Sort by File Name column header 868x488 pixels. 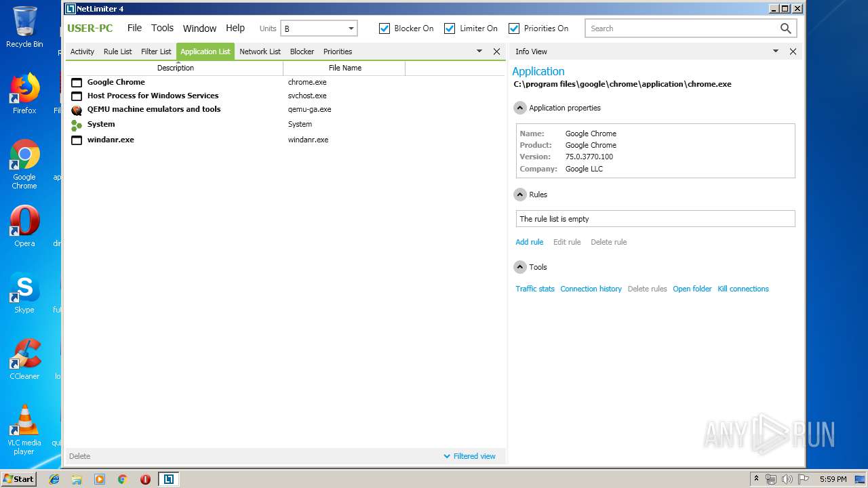(344, 68)
